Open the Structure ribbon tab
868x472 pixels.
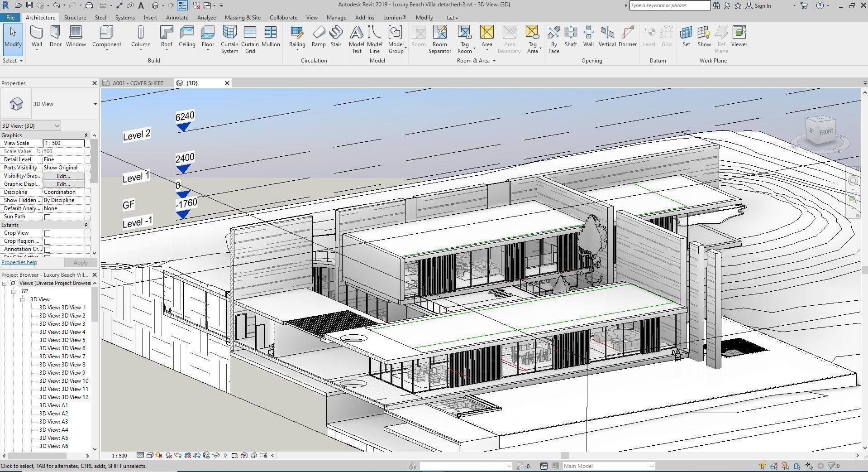pyautogui.click(x=75, y=18)
